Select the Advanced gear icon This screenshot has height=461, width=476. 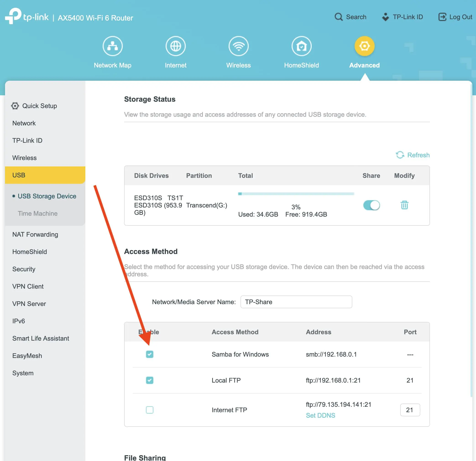coord(364,46)
